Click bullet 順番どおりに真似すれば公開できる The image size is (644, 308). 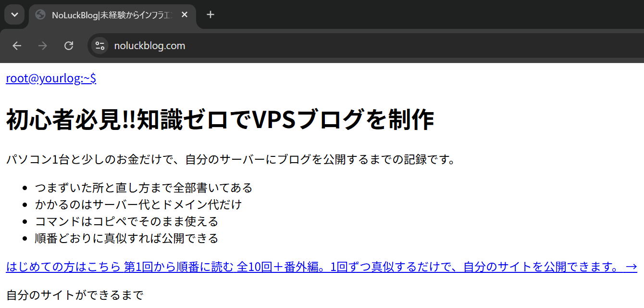click(x=126, y=238)
